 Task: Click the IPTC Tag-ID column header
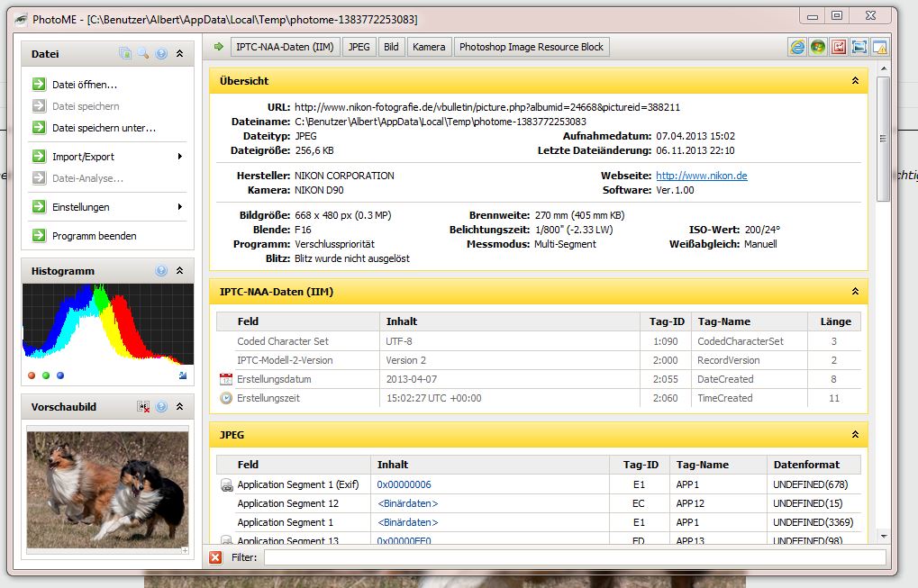pyautogui.click(x=667, y=321)
